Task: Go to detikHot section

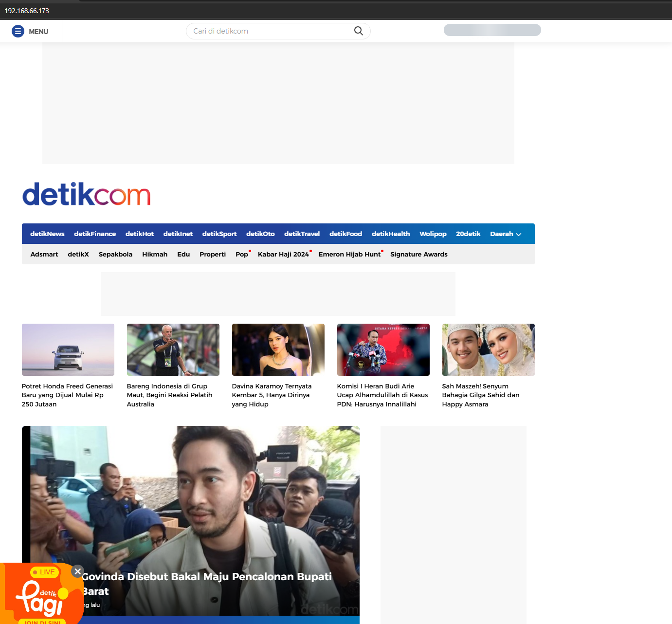Action: [x=140, y=234]
